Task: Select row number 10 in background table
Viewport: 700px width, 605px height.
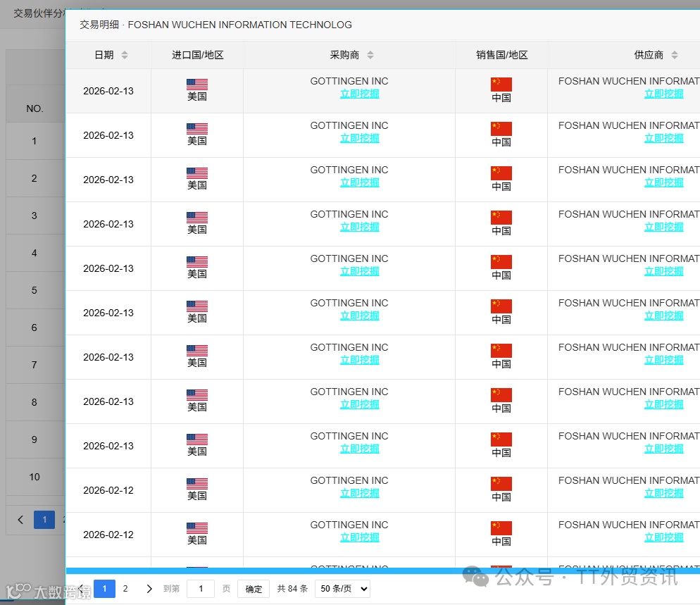Action: click(x=35, y=477)
